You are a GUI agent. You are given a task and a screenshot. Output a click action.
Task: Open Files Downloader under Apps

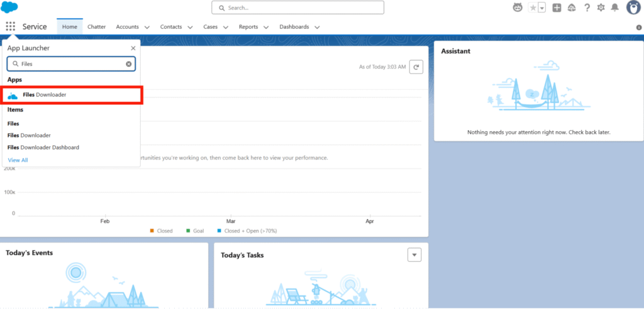(x=73, y=95)
